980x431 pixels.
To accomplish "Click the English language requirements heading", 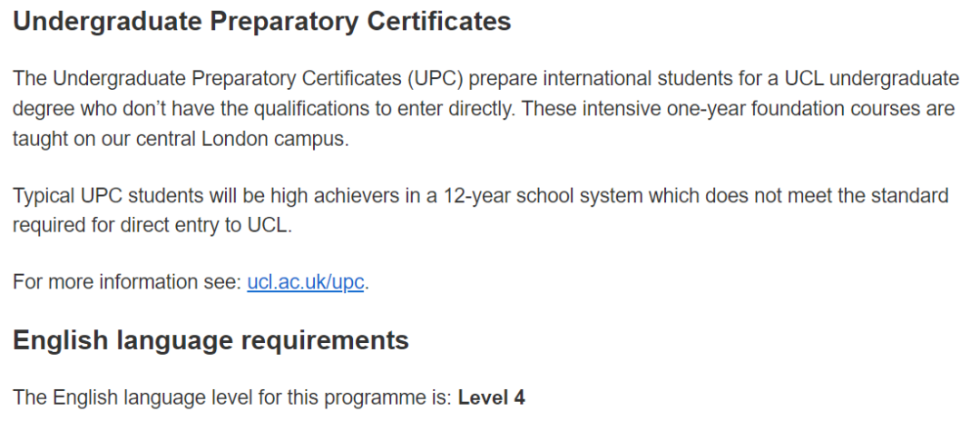I will pos(211,340).
